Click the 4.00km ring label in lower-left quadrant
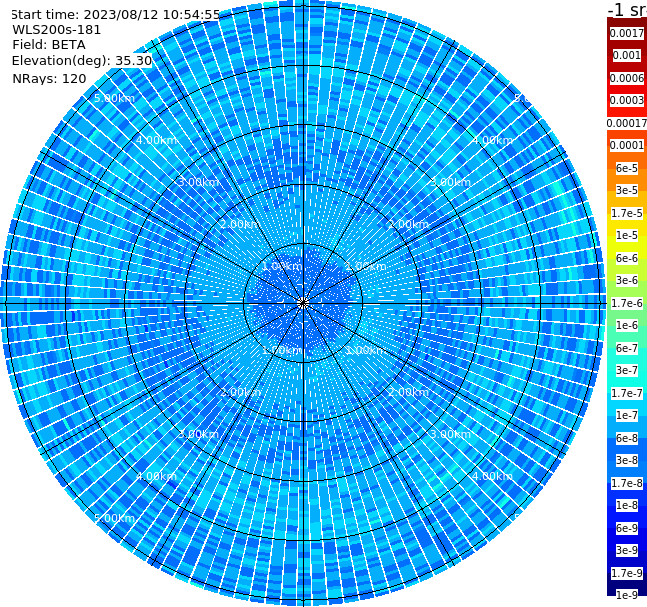Screen dimensions: 647x607 click(156, 476)
